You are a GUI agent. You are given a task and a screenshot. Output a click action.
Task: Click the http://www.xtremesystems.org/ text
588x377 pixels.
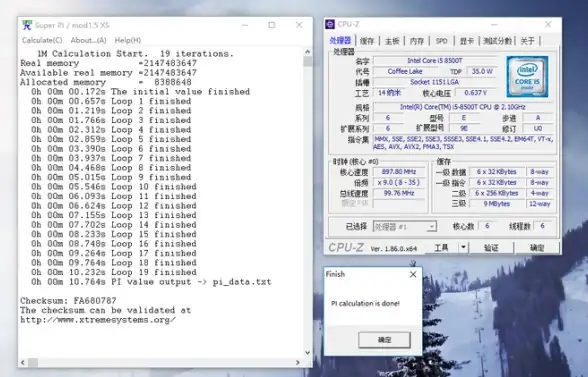pos(98,320)
